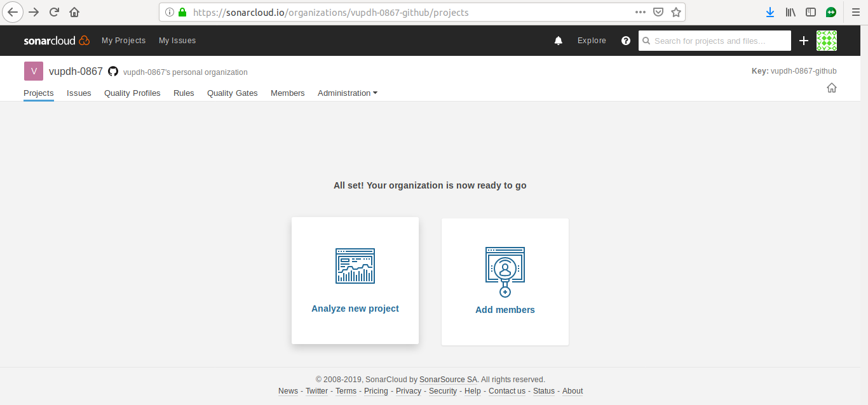Toggle the browser sidebar view
Image resolution: width=868 pixels, height=405 pixels.
point(811,12)
